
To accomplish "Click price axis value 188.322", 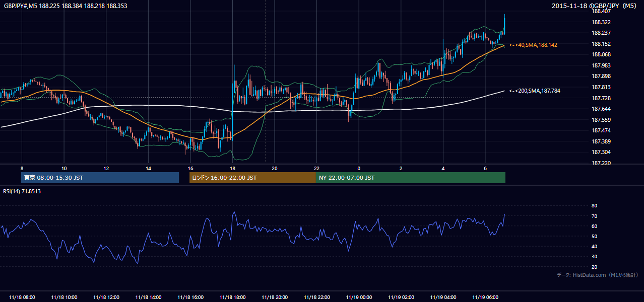I will pyautogui.click(x=602, y=23).
